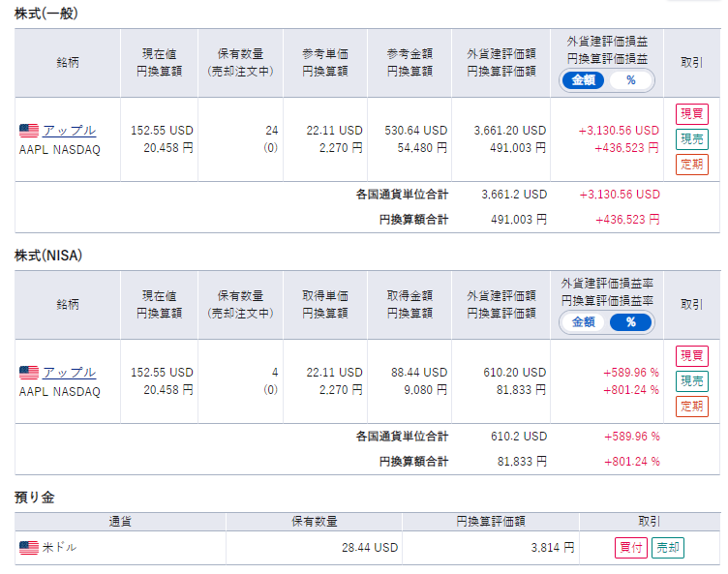
Task: Click the US flag icon next to 米ドル
Action: point(29,548)
